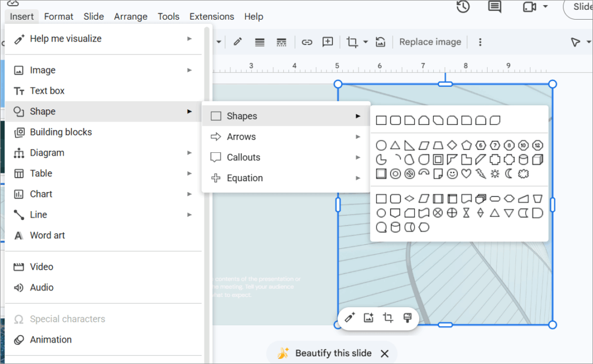The width and height of the screenshot is (593, 364).
Task: Open the Format menu
Action: (58, 16)
